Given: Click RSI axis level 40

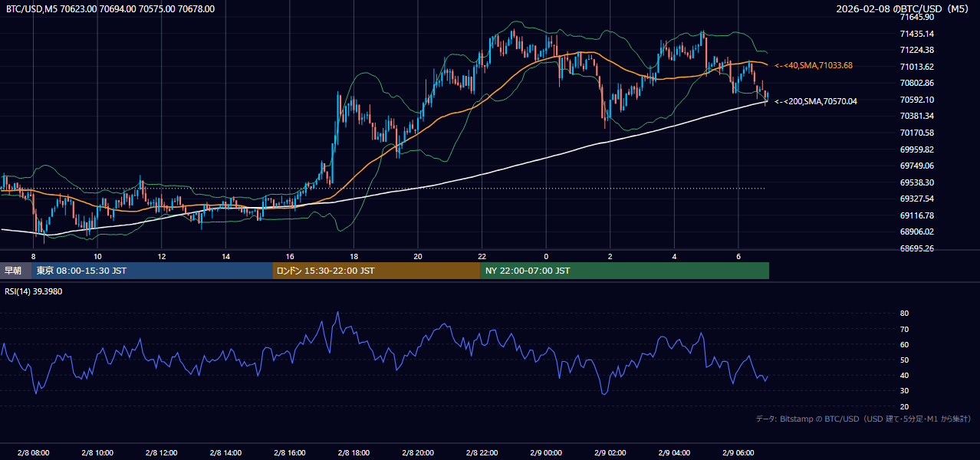Looking at the screenshot, I should [904, 375].
